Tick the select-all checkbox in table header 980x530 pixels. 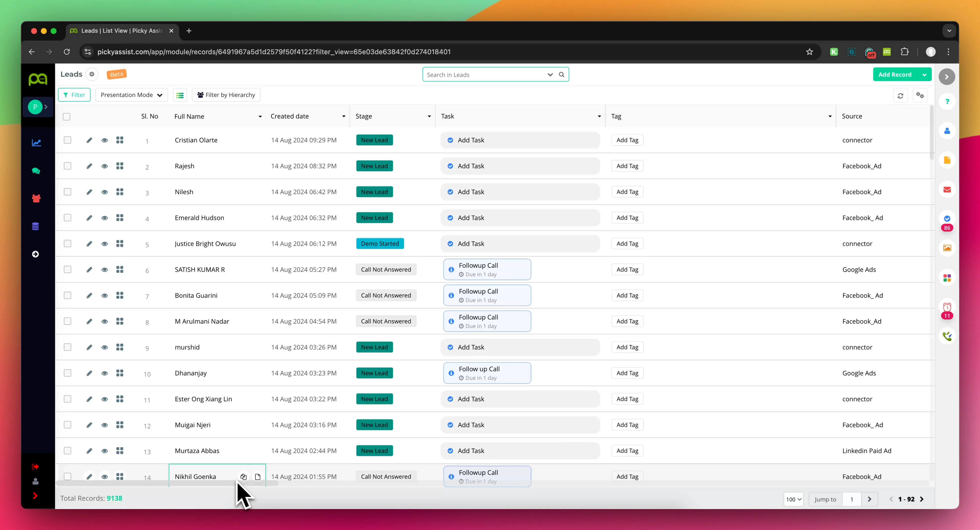[x=67, y=117]
